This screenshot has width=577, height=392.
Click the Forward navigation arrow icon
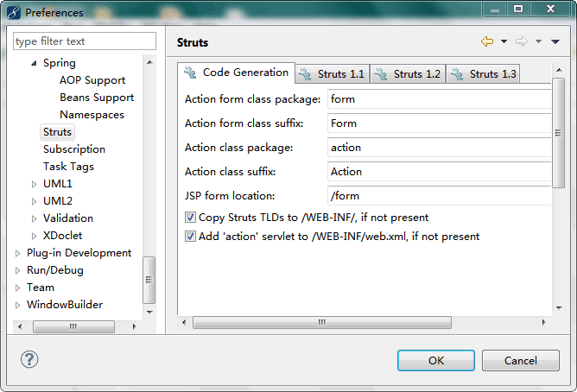pos(522,41)
